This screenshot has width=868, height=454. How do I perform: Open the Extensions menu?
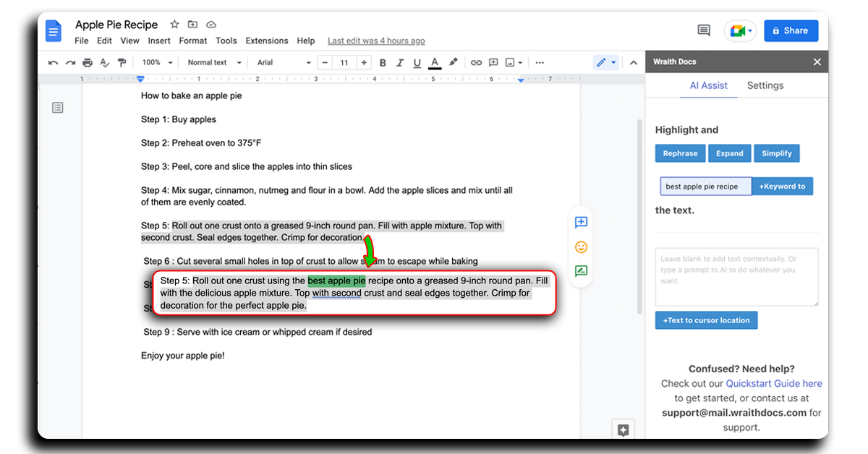pos(267,41)
